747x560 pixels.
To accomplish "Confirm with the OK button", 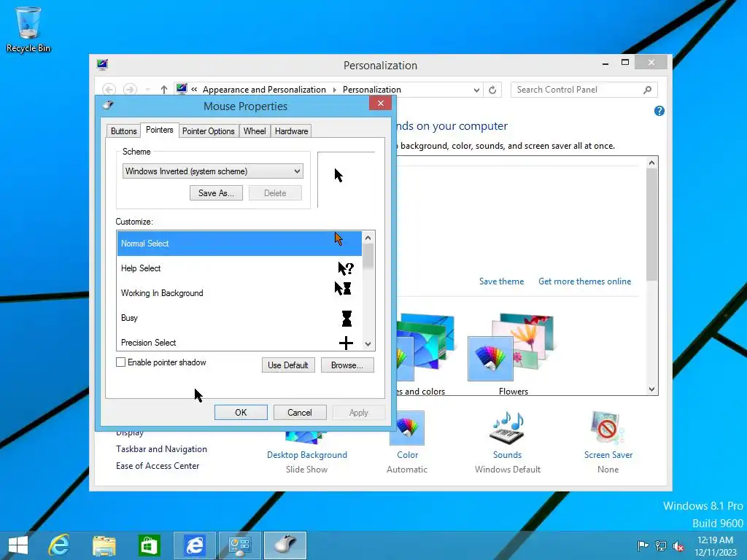I will (241, 413).
